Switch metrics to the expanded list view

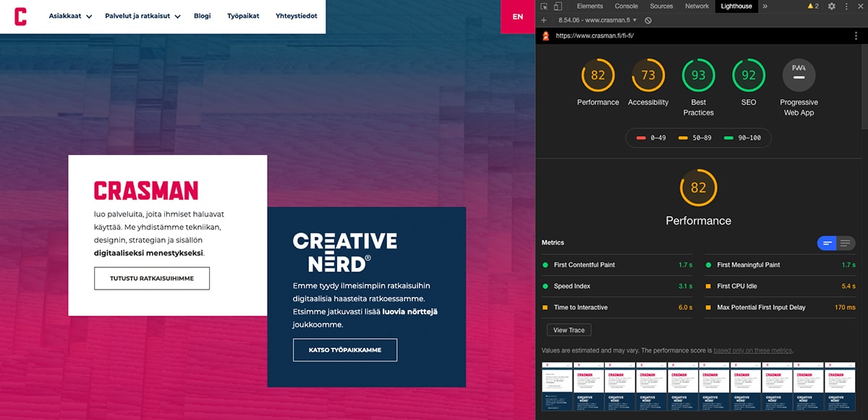(x=846, y=243)
